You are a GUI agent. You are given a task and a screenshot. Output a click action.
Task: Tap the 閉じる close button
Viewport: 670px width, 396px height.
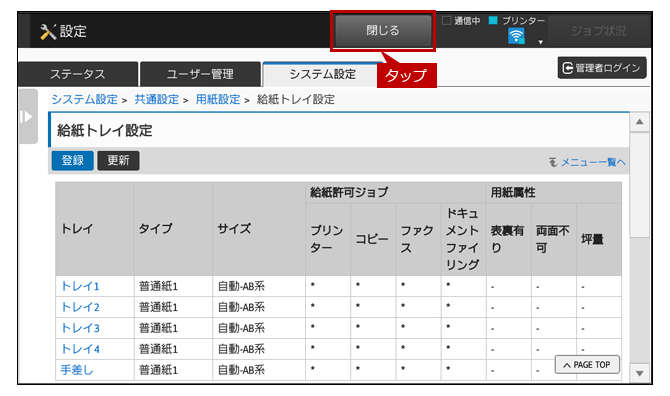pos(383,30)
